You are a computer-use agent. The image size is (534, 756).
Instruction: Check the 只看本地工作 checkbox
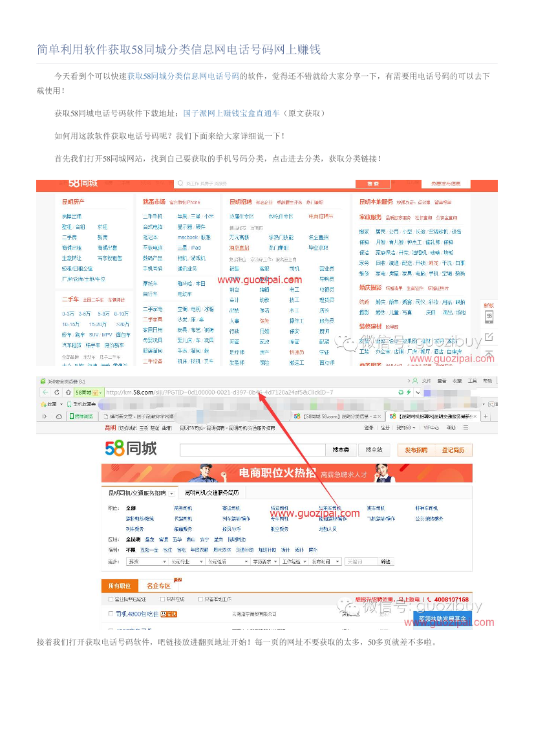200,599
